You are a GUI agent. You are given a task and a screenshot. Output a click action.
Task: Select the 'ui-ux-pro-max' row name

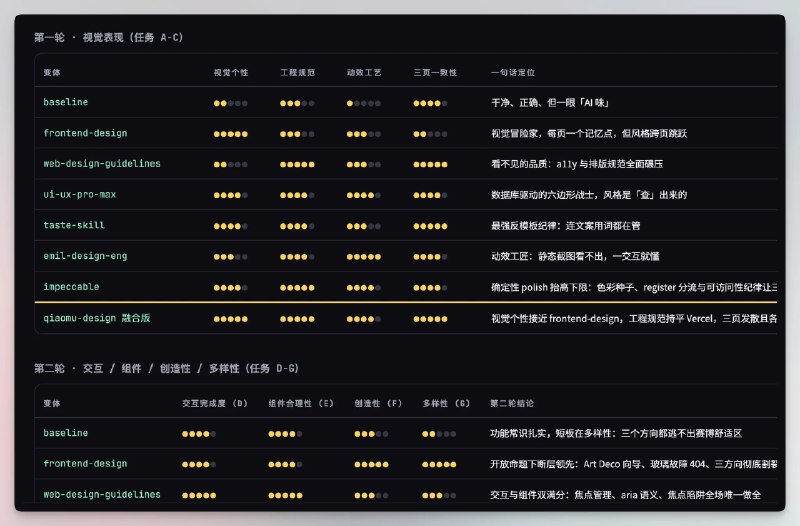[80, 194]
